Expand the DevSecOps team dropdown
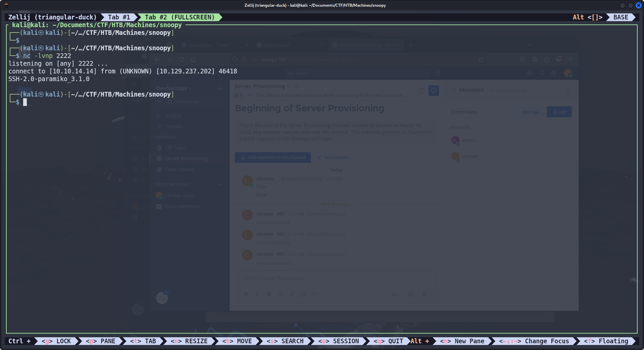 tap(173, 88)
